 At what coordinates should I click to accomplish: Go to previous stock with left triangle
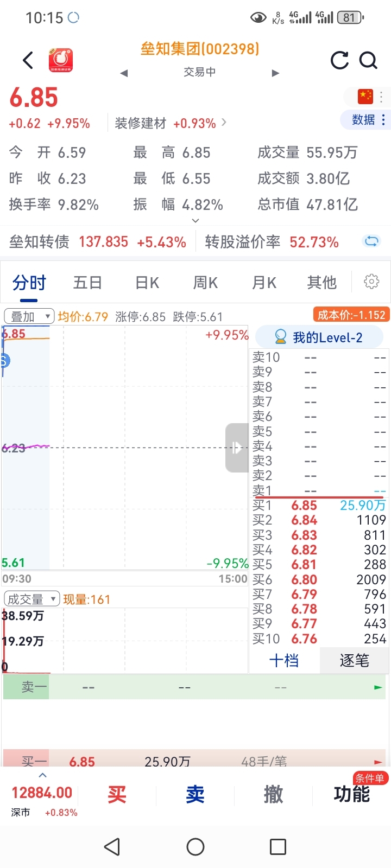tap(124, 73)
